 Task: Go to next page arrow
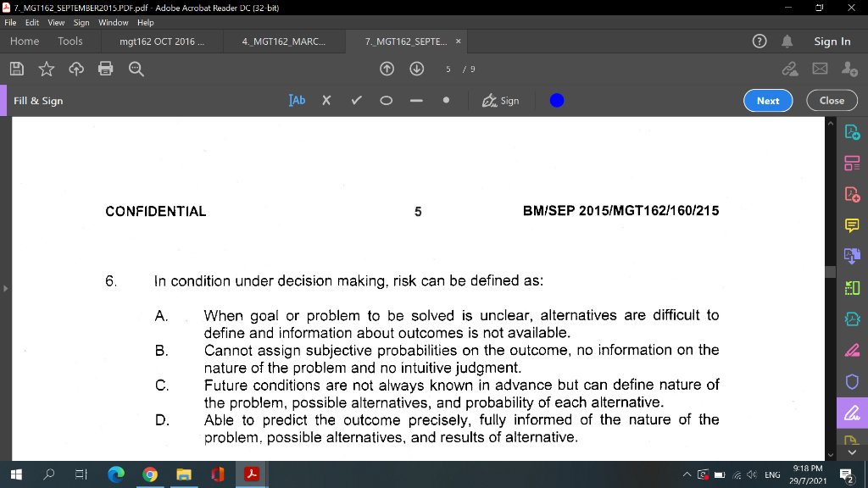tap(417, 69)
